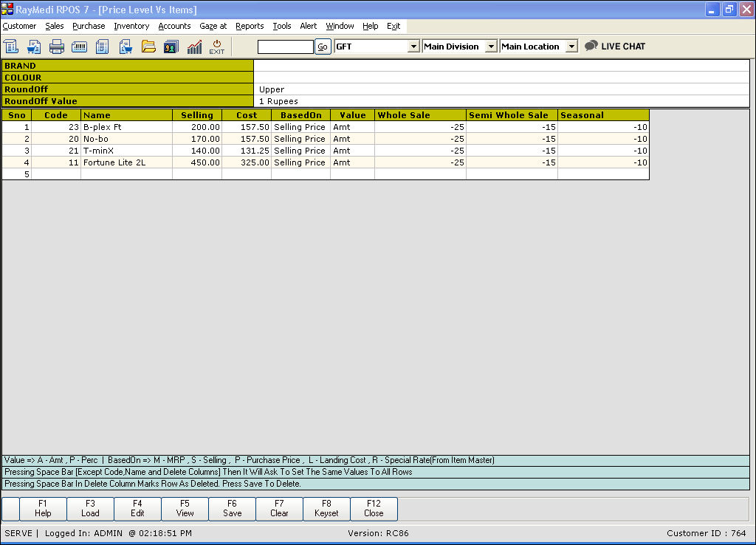Click the search input field beside Go
756x545 pixels.
285,47
